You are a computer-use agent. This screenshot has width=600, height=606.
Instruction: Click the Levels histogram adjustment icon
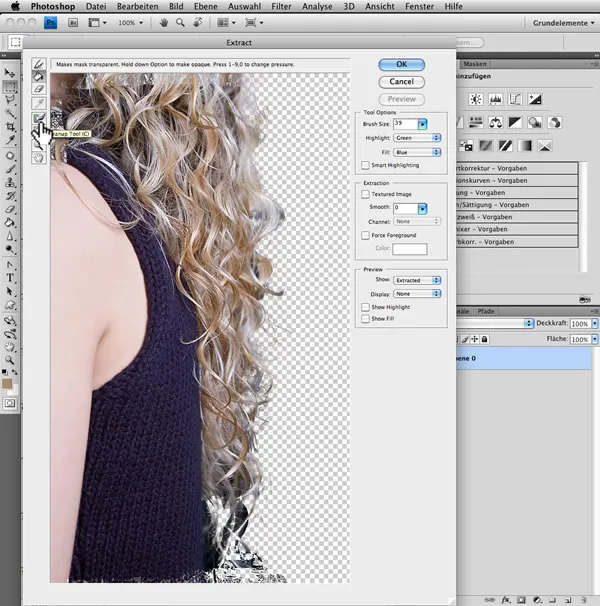click(494, 99)
